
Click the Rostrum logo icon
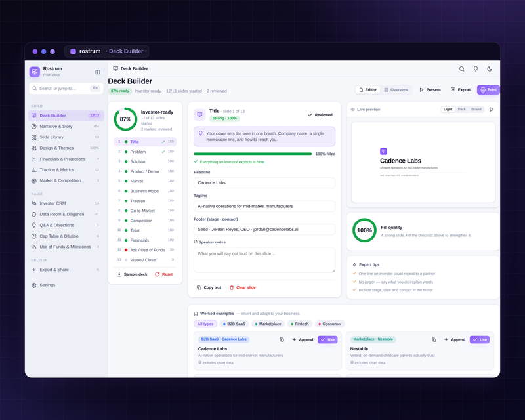click(x=35, y=72)
